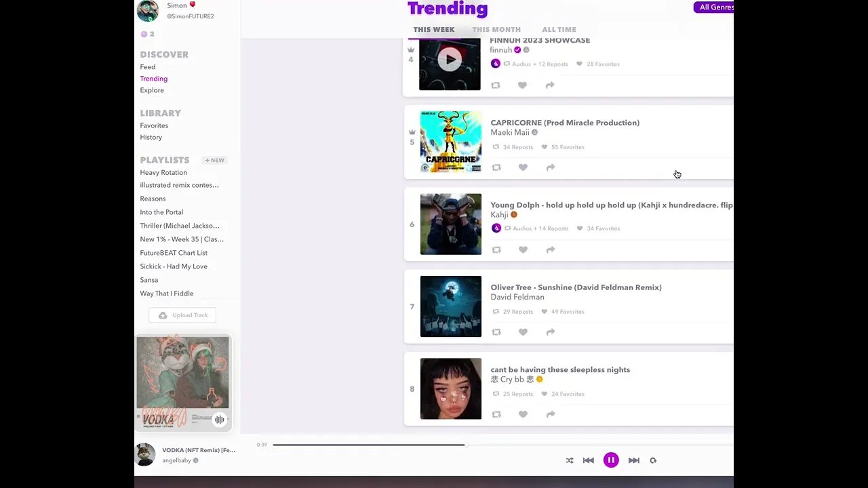Open the Sickick - Had My Love playlist
Viewport: 868px width, 488px height.
click(x=174, y=266)
